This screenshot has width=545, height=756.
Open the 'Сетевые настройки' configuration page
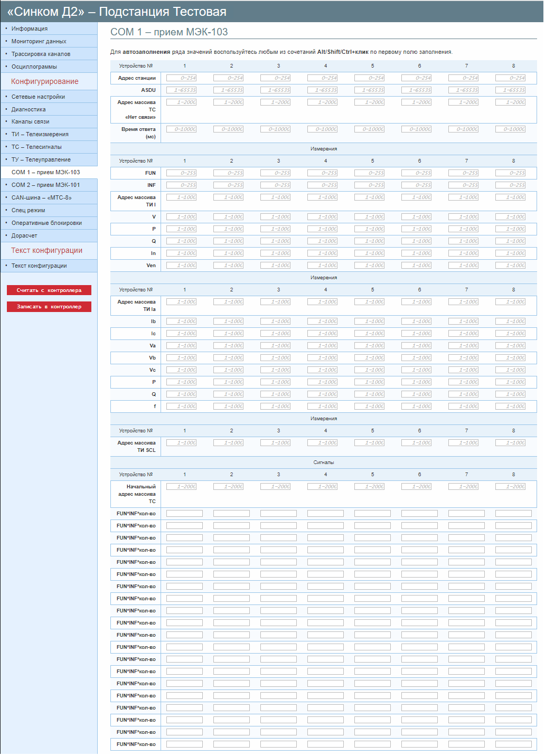click(x=38, y=97)
